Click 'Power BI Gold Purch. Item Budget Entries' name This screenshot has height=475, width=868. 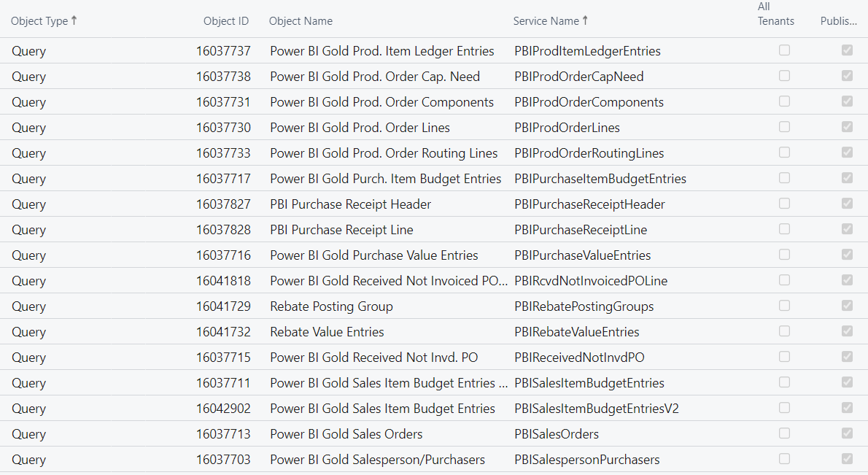click(x=386, y=179)
